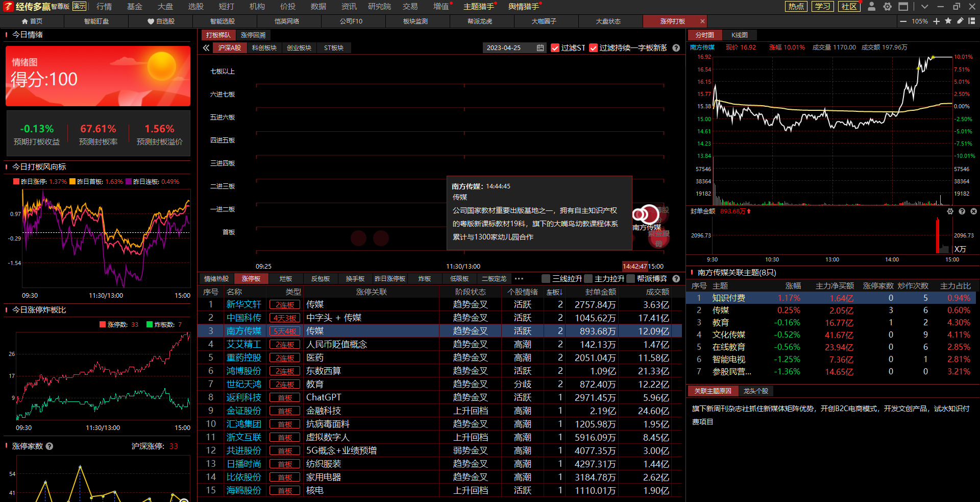This screenshot has height=502, width=980.
Task: Click the purple 昨日连板 legend swatch
Action: 129,182
